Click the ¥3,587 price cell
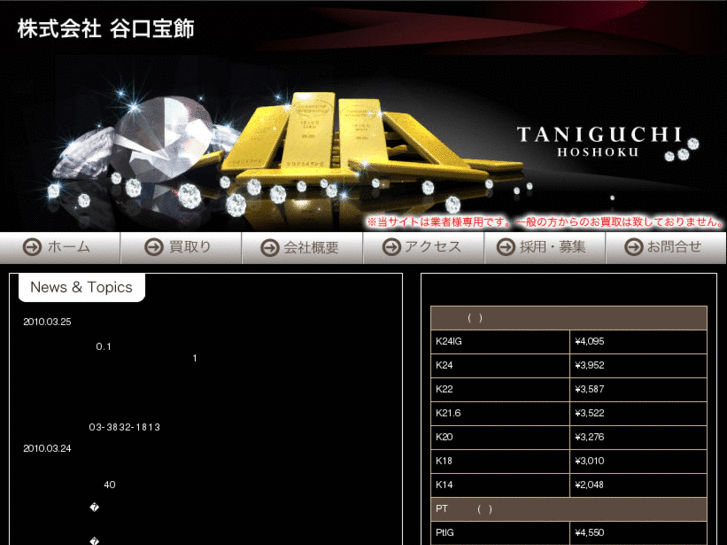 click(638, 390)
